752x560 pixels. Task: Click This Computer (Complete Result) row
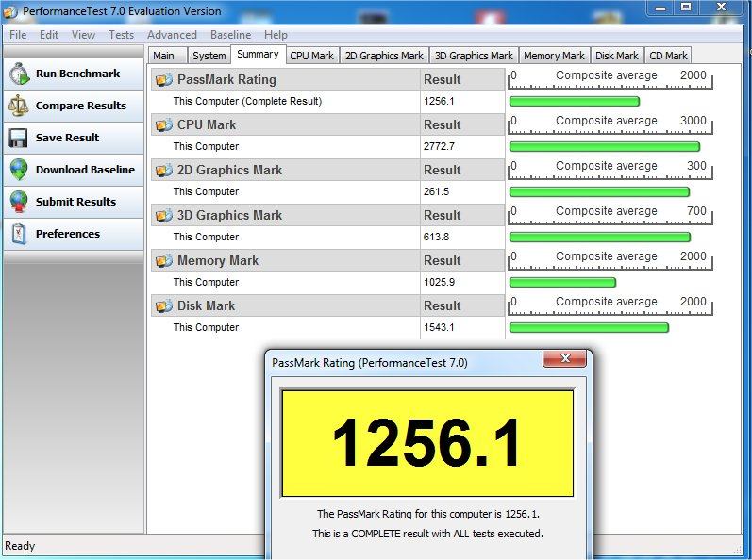tap(328, 102)
